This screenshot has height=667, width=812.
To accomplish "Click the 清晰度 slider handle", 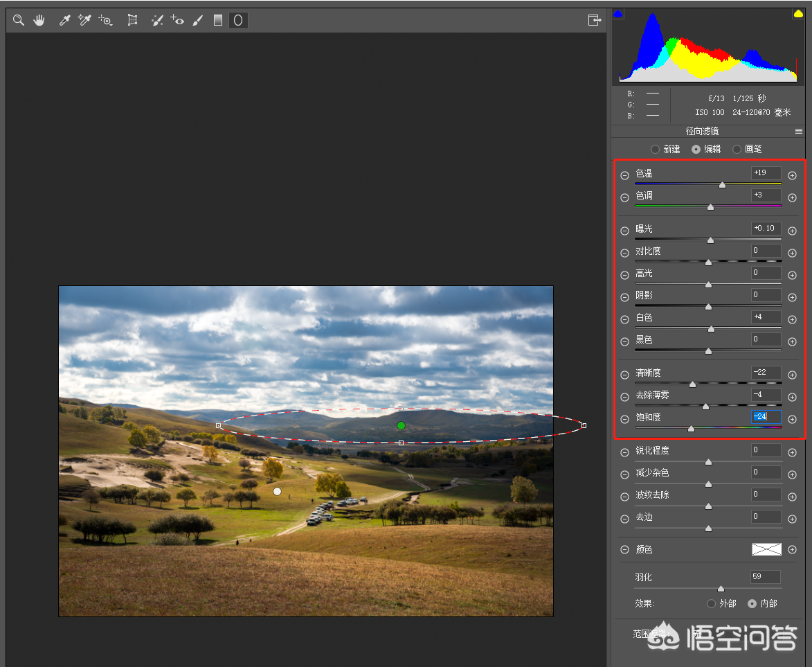I will 692,384.
